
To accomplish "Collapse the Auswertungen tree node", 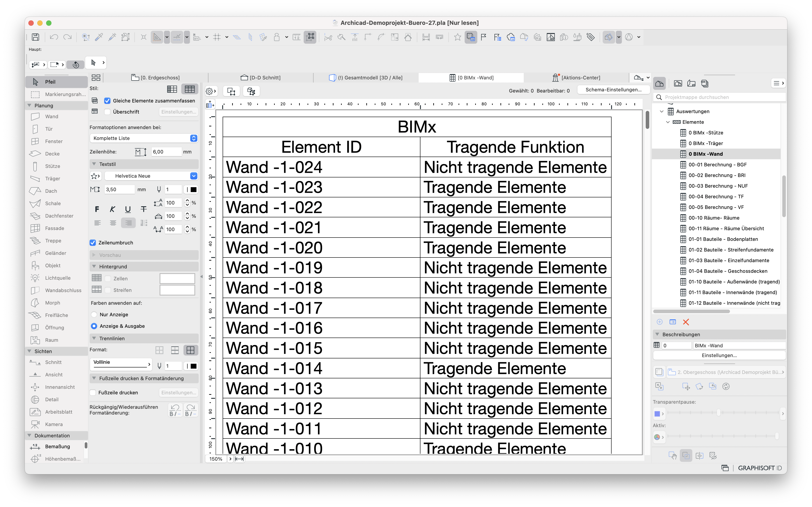I will [661, 111].
